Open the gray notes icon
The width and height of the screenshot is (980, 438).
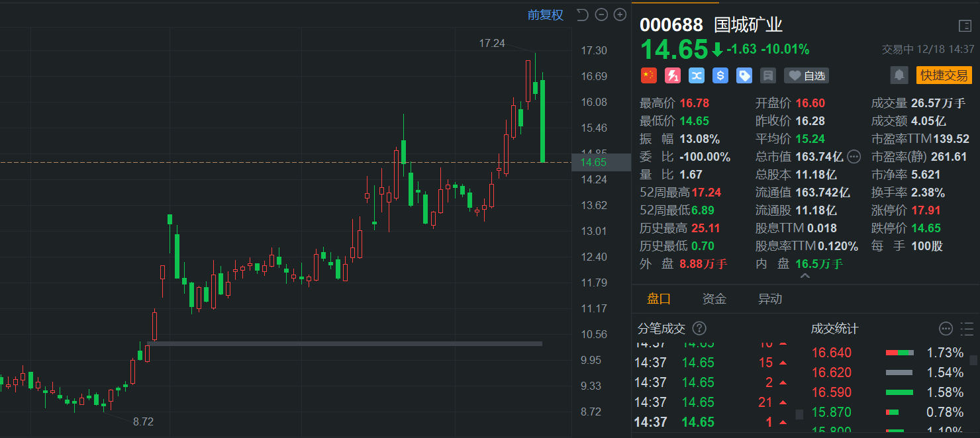768,75
